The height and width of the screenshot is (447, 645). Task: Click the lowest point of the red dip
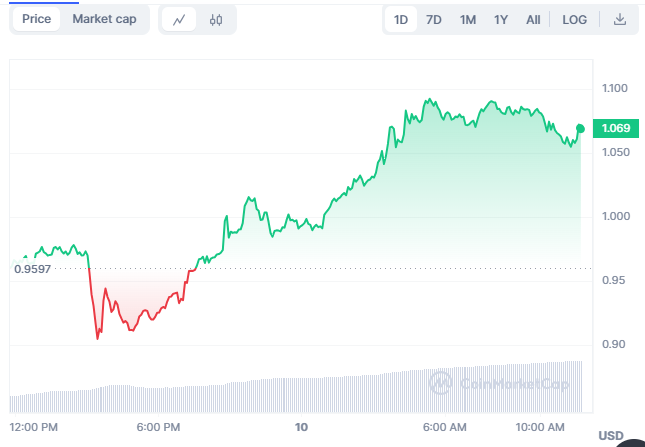click(x=97, y=338)
